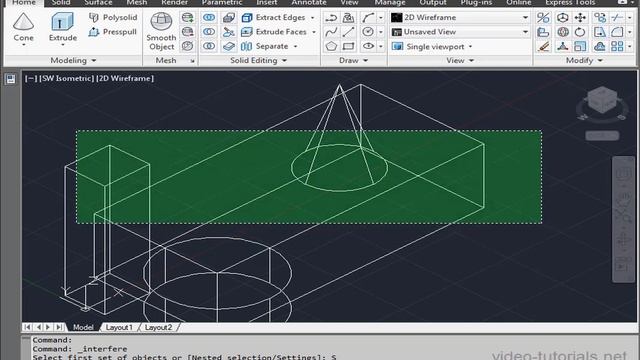
Task: Start the Polygon draw tool
Action: 331,46
